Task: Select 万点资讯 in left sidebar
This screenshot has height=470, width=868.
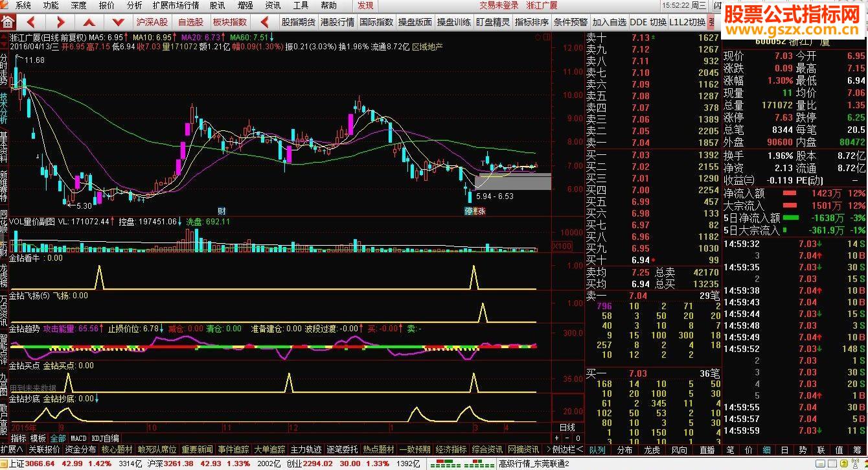Action: [x=4, y=311]
